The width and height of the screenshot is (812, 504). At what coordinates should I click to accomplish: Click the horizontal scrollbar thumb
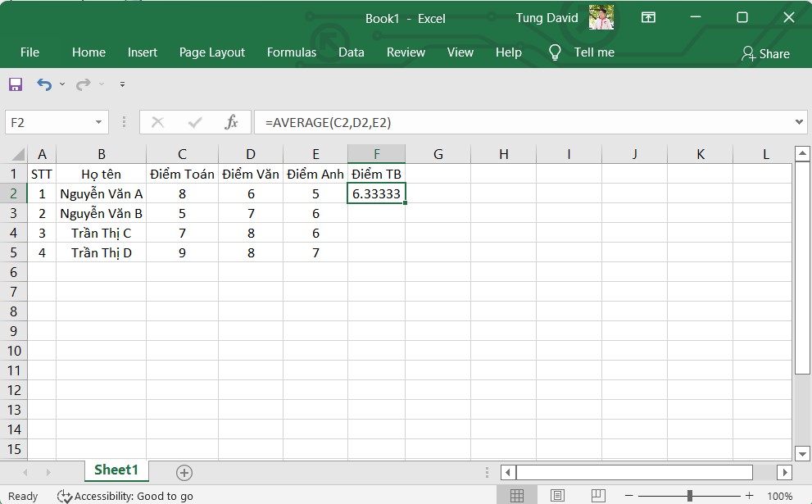634,472
